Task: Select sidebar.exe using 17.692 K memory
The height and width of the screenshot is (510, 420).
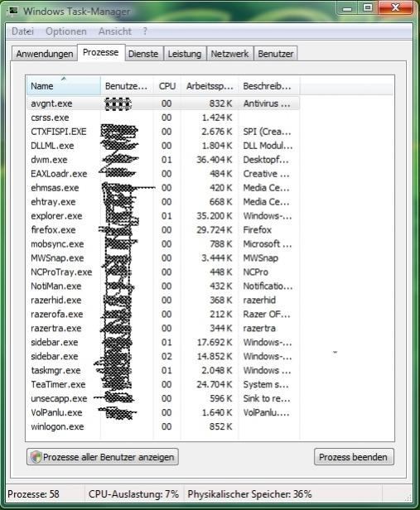Action: point(163,342)
